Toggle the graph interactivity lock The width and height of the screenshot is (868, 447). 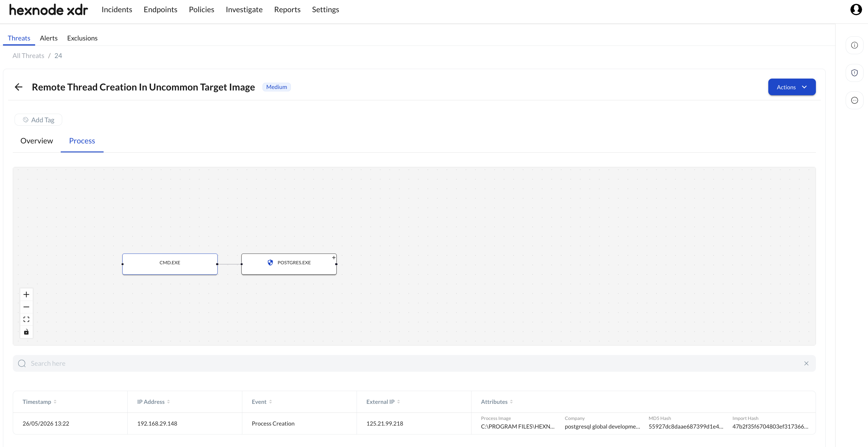(x=26, y=332)
